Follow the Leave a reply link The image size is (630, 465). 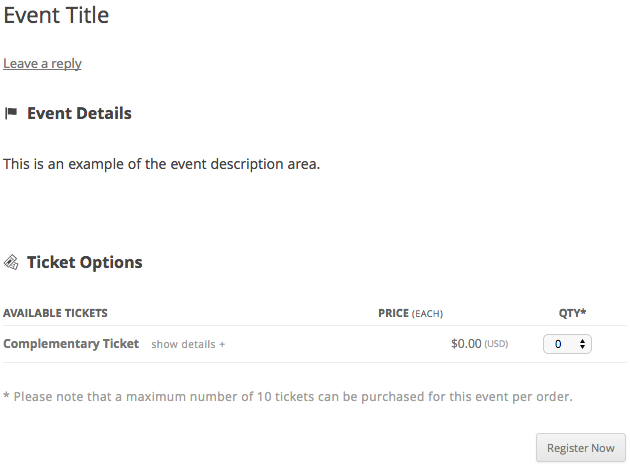tap(42, 63)
